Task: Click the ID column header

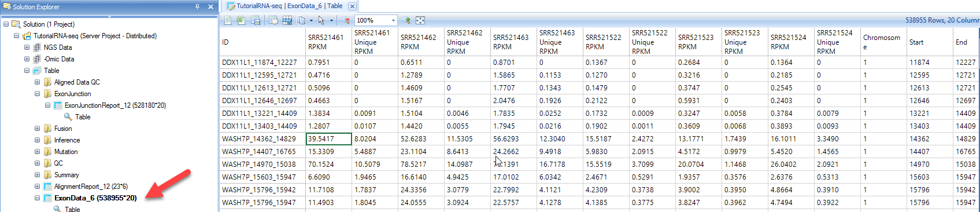Action: pos(262,42)
